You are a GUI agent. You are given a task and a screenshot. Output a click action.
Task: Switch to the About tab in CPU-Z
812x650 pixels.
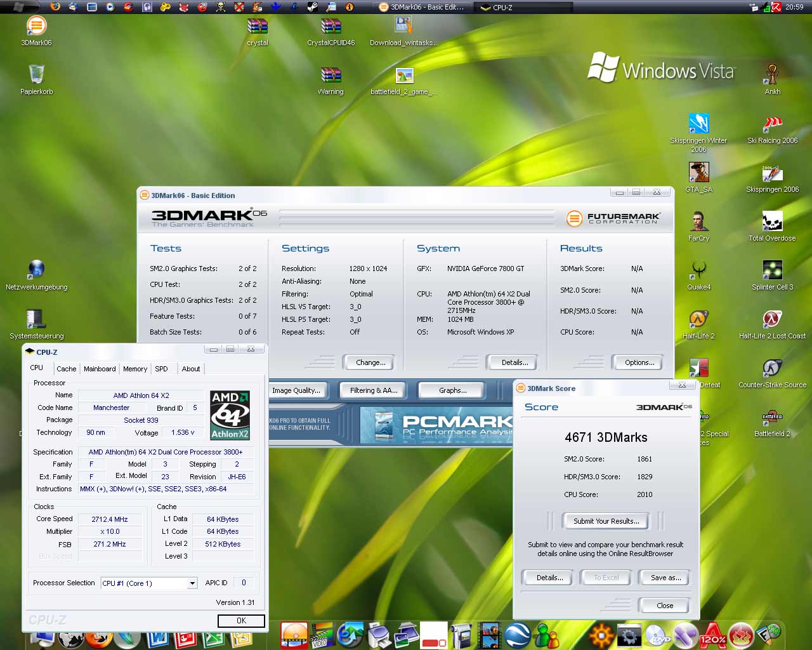pyautogui.click(x=191, y=369)
